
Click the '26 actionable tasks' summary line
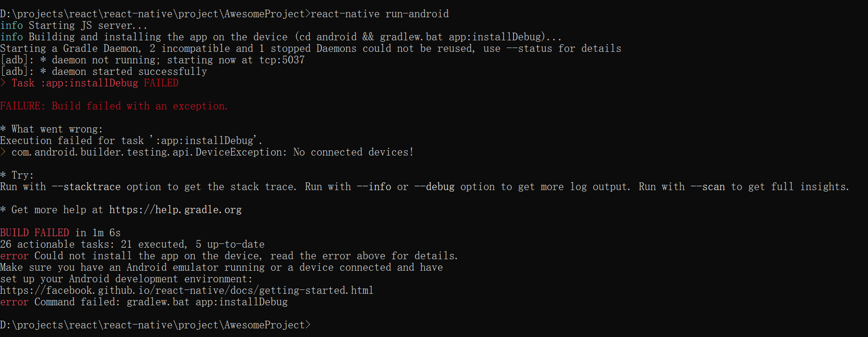pyautogui.click(x=132, y=244)
